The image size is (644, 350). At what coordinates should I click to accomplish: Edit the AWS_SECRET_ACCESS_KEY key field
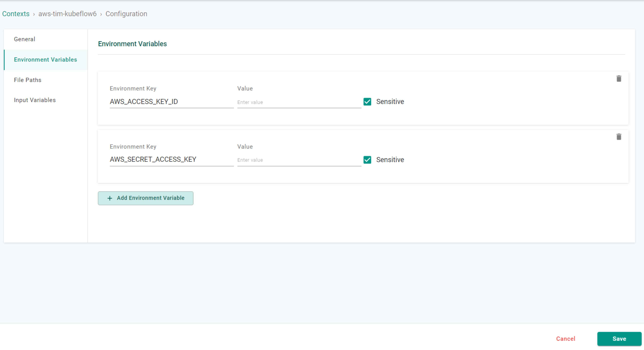click(172, 160)
